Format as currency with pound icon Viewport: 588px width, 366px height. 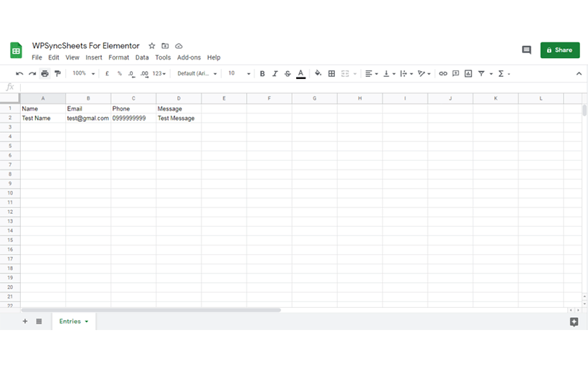108,74
